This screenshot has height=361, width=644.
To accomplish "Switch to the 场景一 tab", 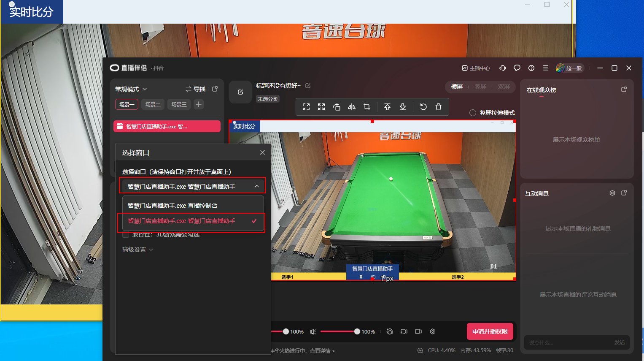I will [x=127, y=104].
